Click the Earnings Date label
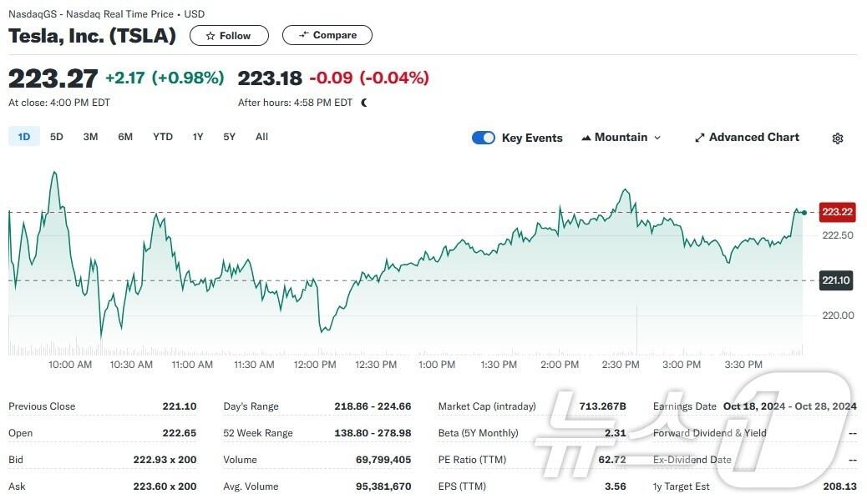Screen dimensions: 867x504 [683, 406]
